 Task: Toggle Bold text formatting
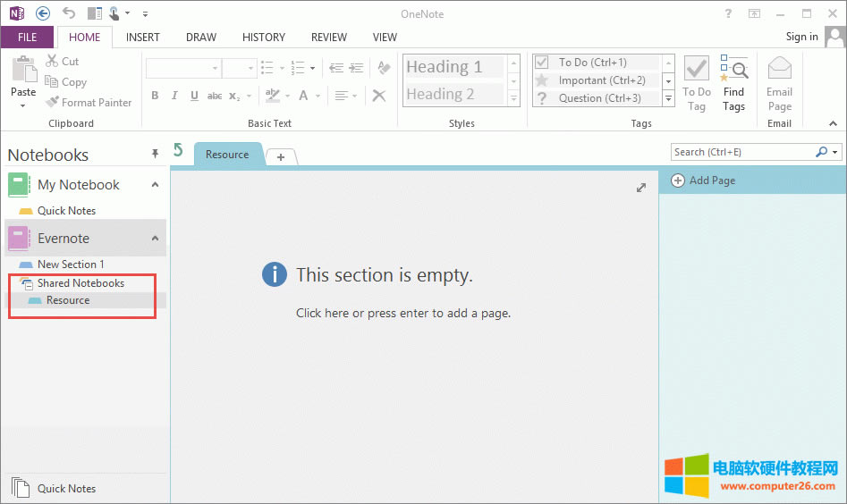(x=155, y=96)
